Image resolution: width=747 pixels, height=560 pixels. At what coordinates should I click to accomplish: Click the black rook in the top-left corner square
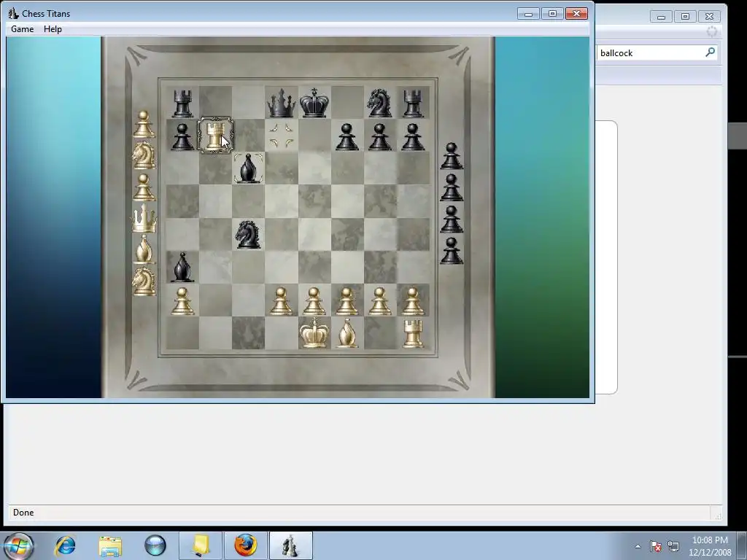pos(182,103)
